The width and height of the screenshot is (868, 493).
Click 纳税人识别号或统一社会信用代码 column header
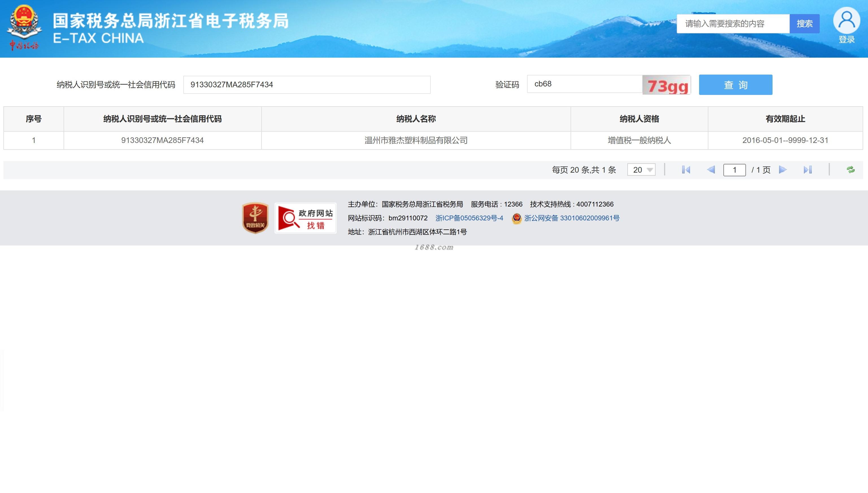tap(162, 119)
